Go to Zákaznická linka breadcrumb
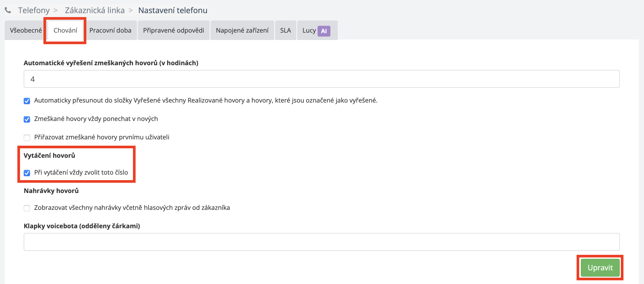Image resolution: width=644 pixels, height=284 pixels. (95, 10)
